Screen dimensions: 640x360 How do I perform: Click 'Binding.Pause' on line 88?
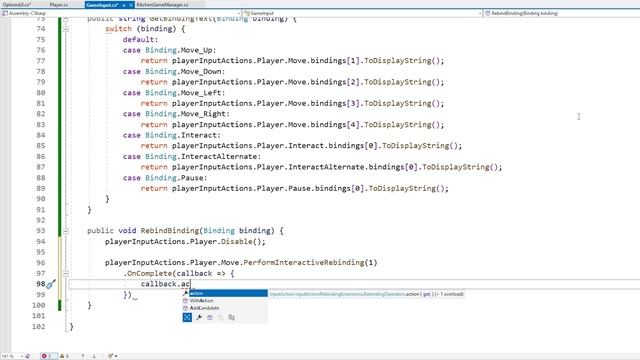point(174,178)
